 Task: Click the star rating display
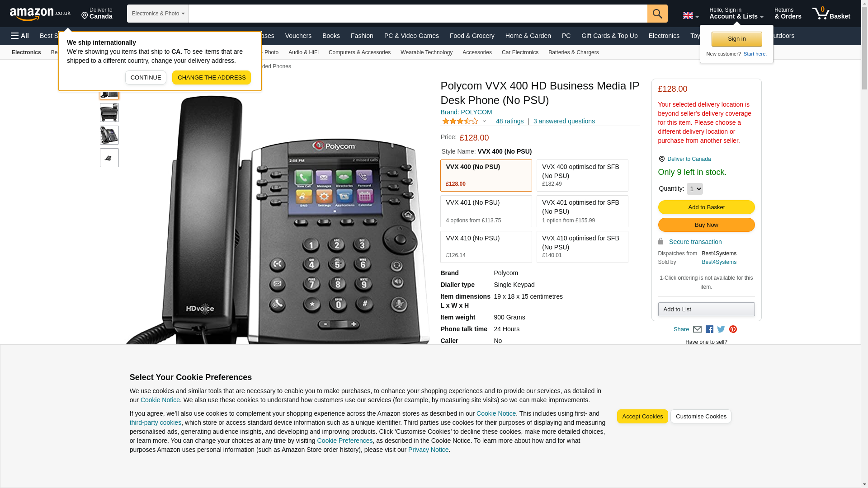coord(460,121)
